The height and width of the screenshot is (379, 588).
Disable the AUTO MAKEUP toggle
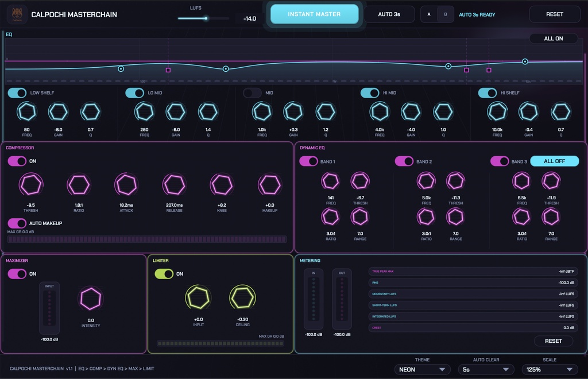point(17,223)
